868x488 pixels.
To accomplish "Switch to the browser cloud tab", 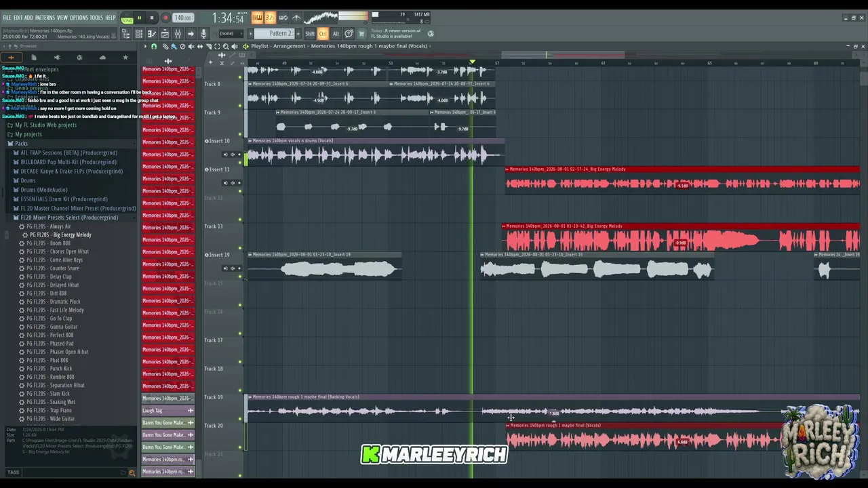I will click(x=102, y=58).
